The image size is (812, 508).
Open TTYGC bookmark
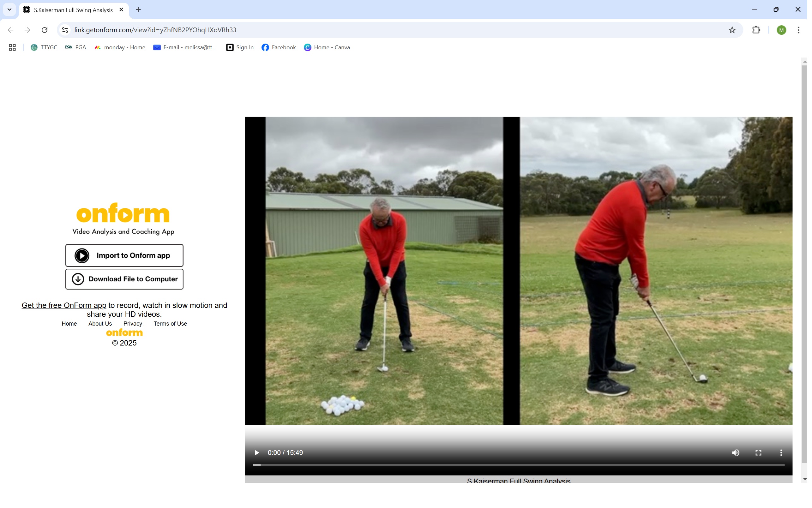(44, 47)
